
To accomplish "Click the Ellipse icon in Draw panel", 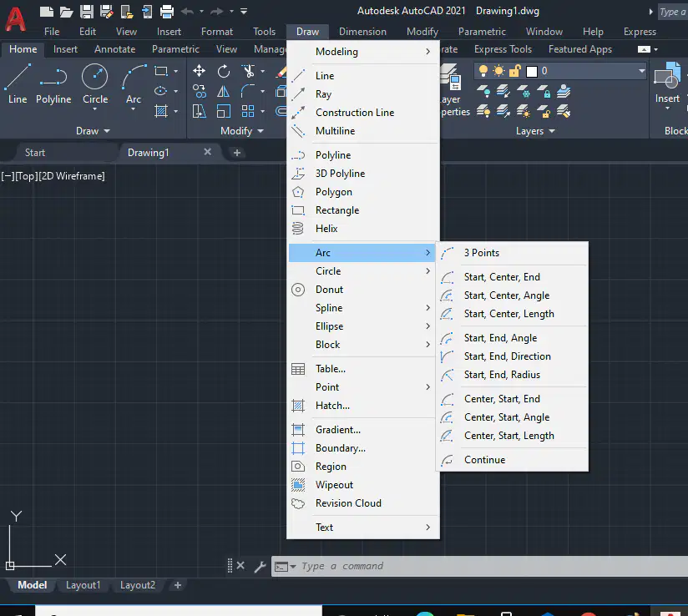I will (161, 91).
